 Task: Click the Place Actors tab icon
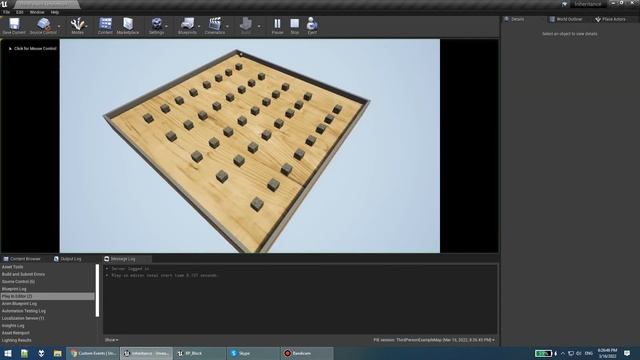point(598,19)
